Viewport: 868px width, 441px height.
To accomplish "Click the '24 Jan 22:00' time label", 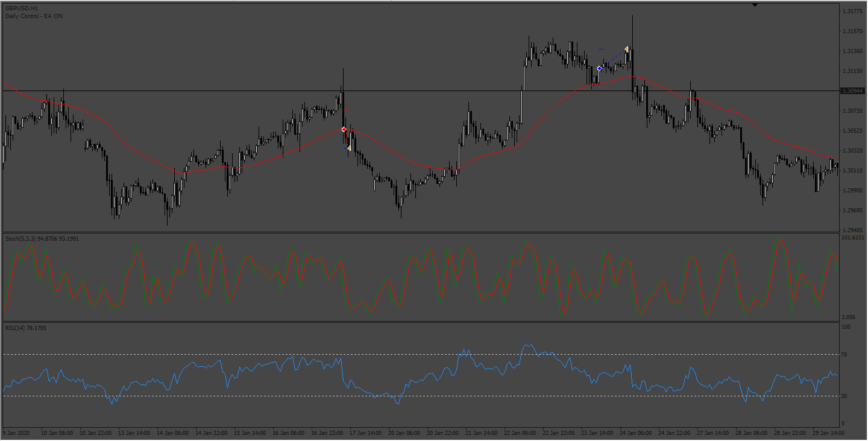I will [x=674, y=433].
